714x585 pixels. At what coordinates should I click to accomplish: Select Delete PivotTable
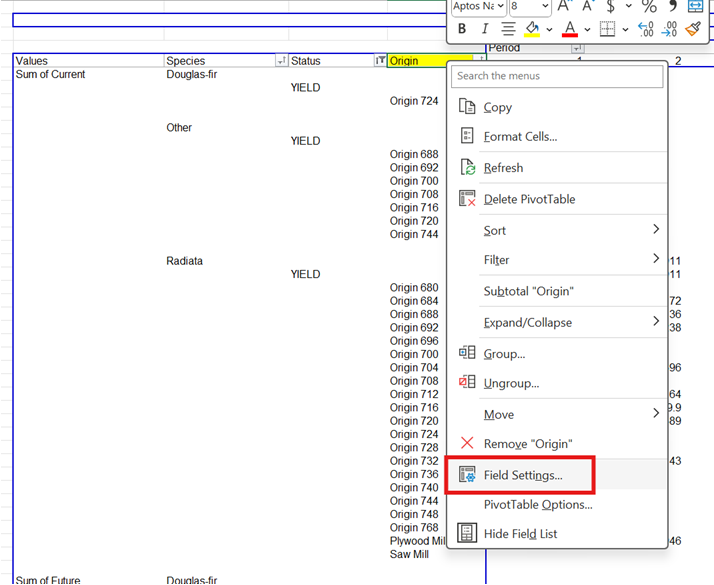pyautogui.click(x=557, y=199)
